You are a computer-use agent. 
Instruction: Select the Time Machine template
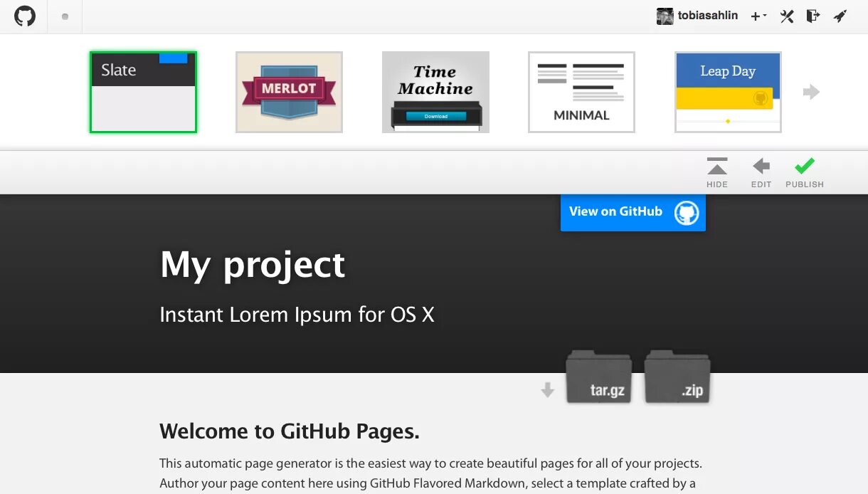click(435, 92)
